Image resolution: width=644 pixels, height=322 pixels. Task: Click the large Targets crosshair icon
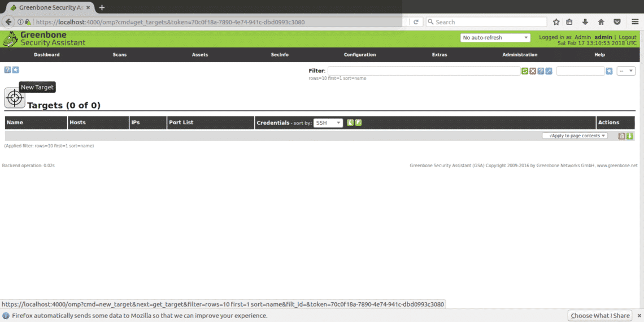15,98
